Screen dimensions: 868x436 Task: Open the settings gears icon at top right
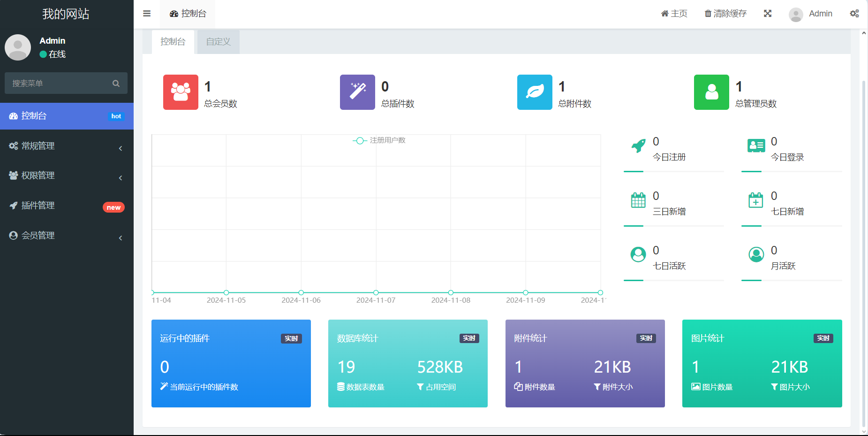(x=854, y=14)
